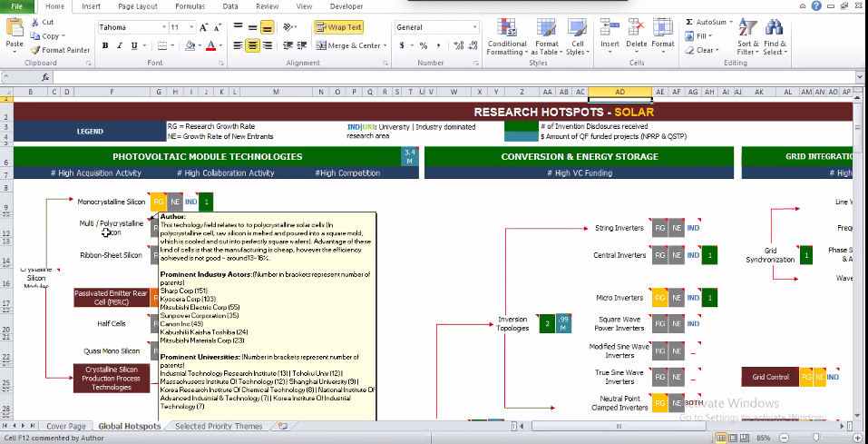Increase font size with Grow Font
868x444 pixels.
(204, 27)
